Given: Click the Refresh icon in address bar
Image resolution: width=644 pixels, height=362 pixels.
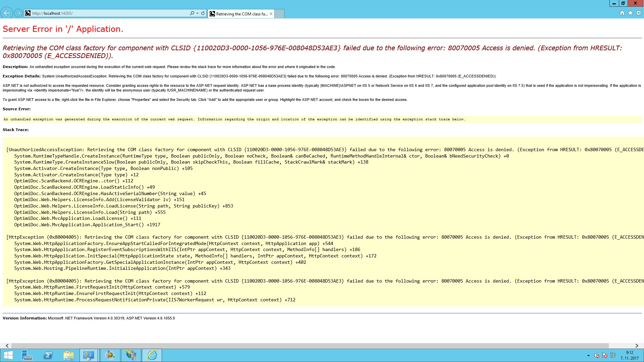Looking at the screenshot, I should [x=203, y=13].
